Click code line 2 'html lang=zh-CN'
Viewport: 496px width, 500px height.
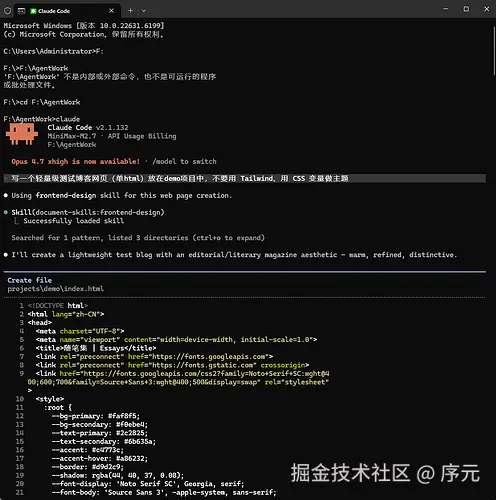[x=66, y=314]
